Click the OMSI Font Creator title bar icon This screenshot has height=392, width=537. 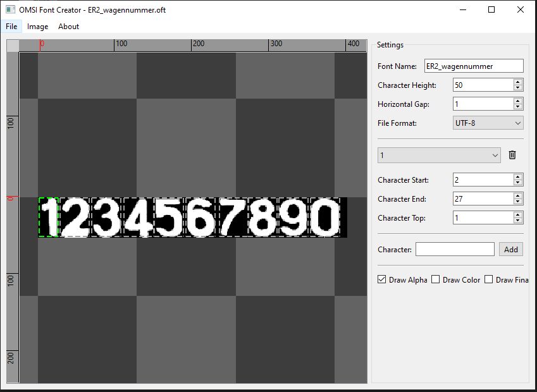11,9
